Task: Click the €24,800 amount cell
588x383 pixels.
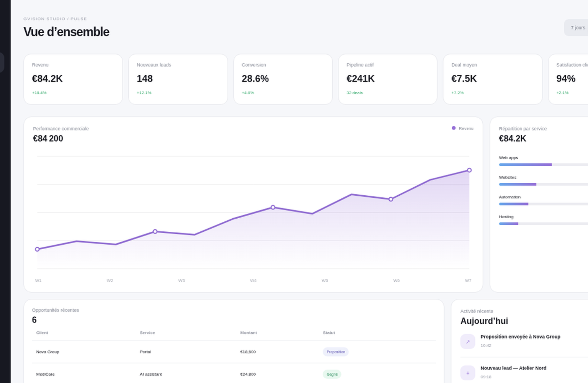Action: point(248,374)
